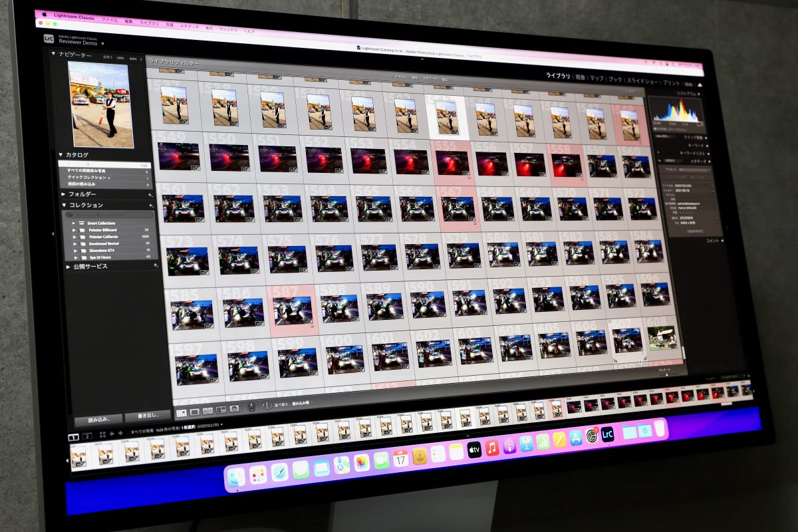798x532 pixels.
Task: Switch to the 現像 module
Action: (581, 78)
